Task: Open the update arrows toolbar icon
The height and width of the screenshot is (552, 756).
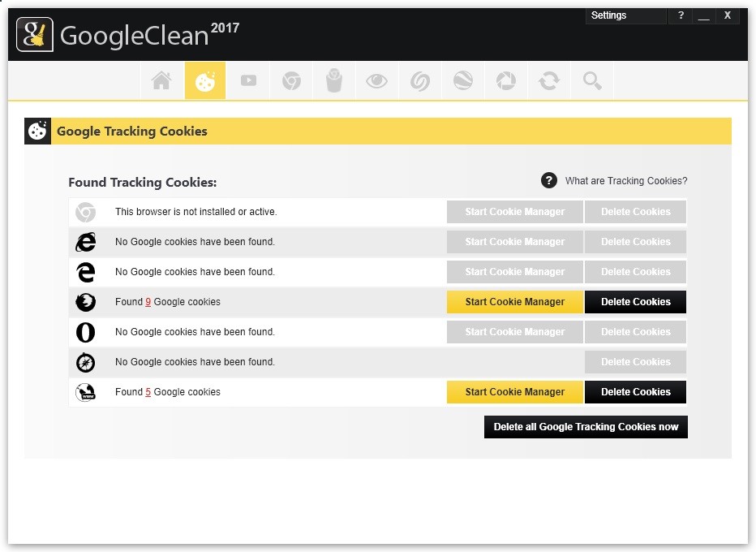Action: (549, 80)
